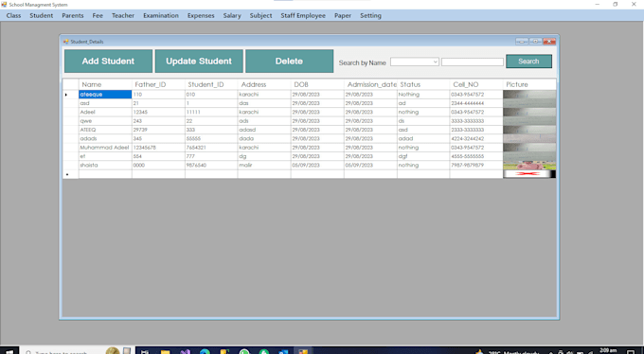Run the Search button
644x354 pixels.
pyautogui.click(x=528, y=62)
